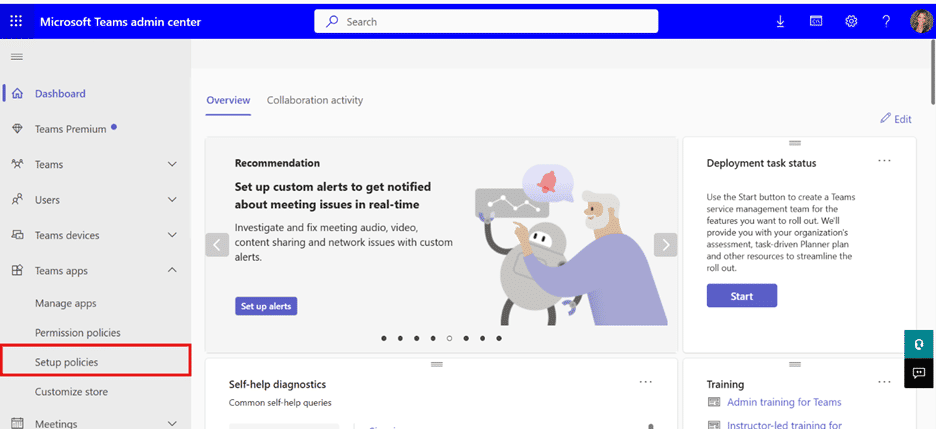Viewport: 936px width, 429px height.
Task: Click the Start deployment button
Action: pos(741,296)
